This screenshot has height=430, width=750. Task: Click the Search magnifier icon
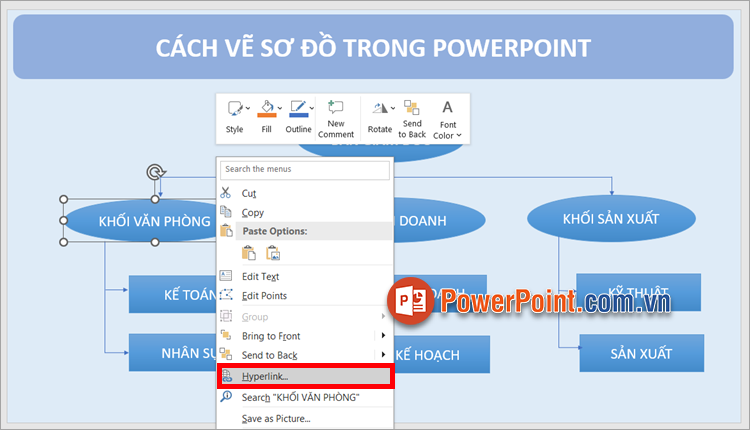226,396
